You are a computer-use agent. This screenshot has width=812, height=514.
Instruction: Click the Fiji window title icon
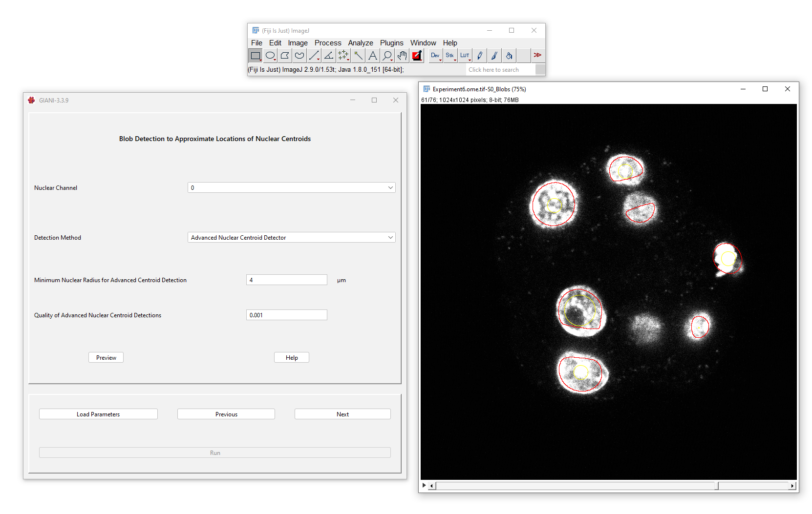tap(256, 31)
